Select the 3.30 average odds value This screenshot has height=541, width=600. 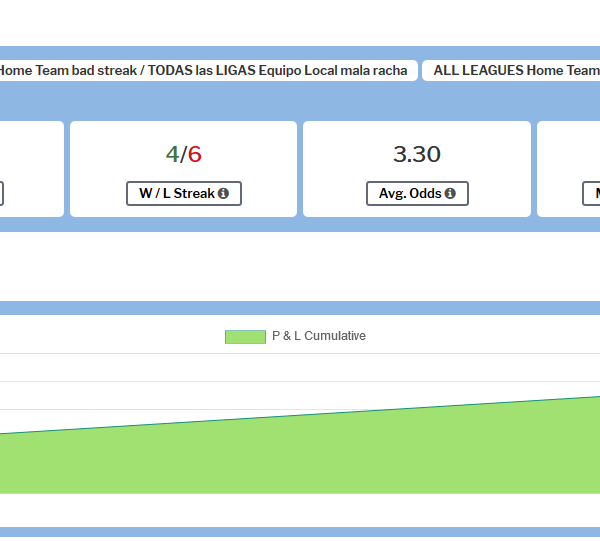click(416, 154)
